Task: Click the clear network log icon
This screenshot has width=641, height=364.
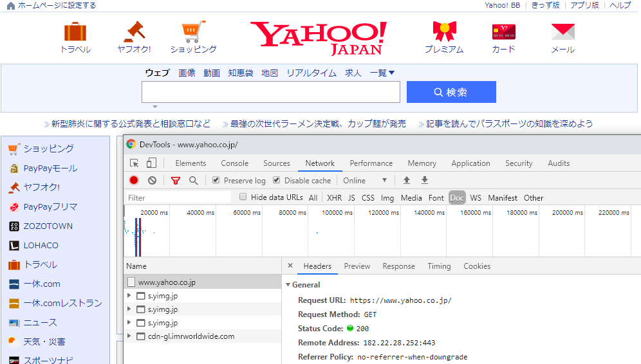Action: [152, 181]
